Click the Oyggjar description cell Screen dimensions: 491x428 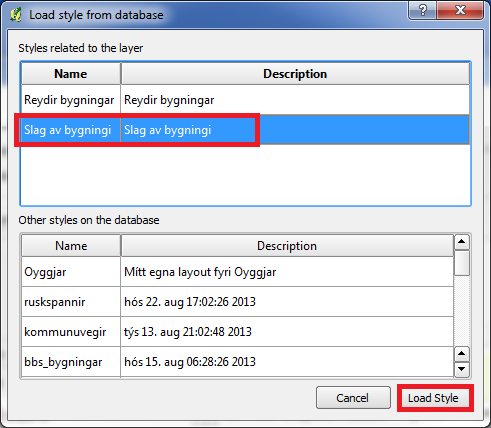[287, 272]
